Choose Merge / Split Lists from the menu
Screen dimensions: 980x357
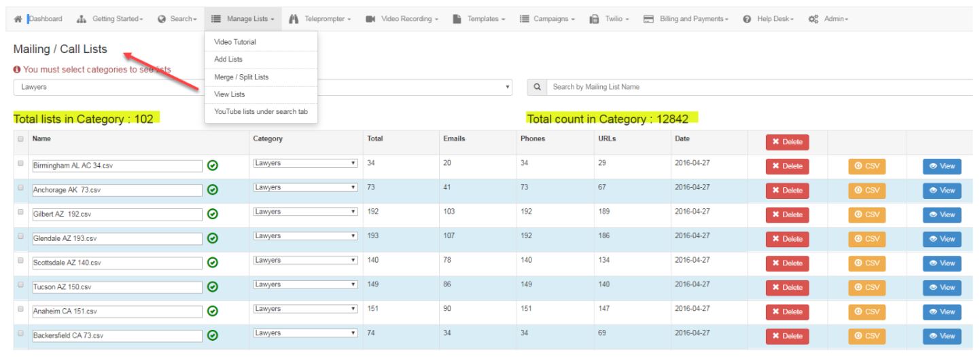[241, 77]
